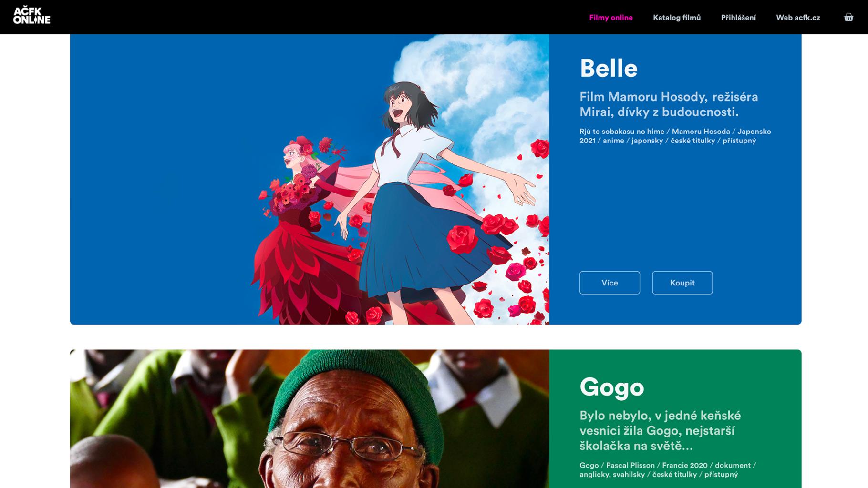This screenshot has width=868, height=488.
Task: Go to Filmy online section
Action: point(610,18)
